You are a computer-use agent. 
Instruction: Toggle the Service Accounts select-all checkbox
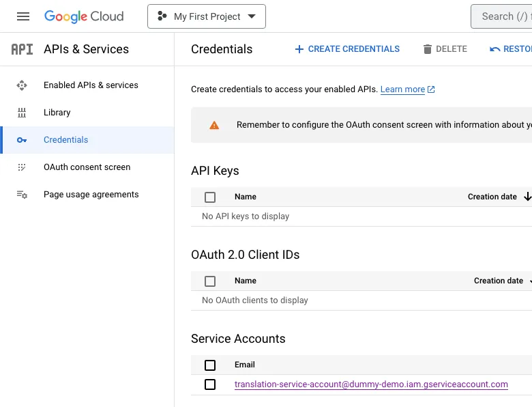pyautogui.click(x=210, y=365)
